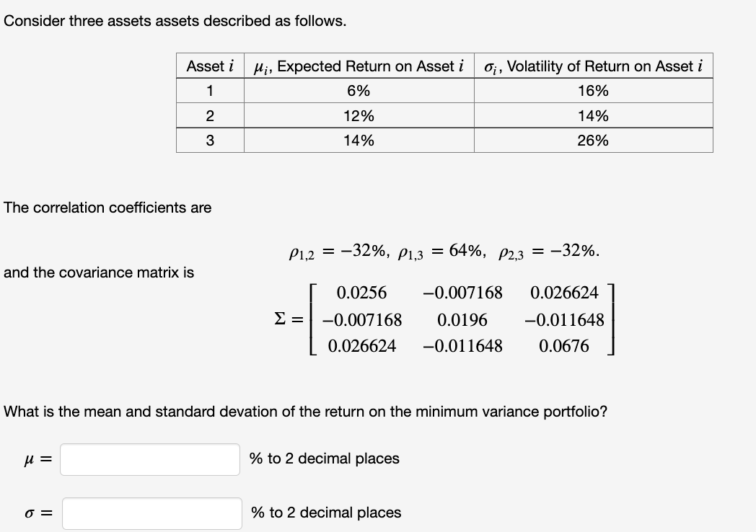Click the μ input field
756x532 pixels.
point(149,458)
